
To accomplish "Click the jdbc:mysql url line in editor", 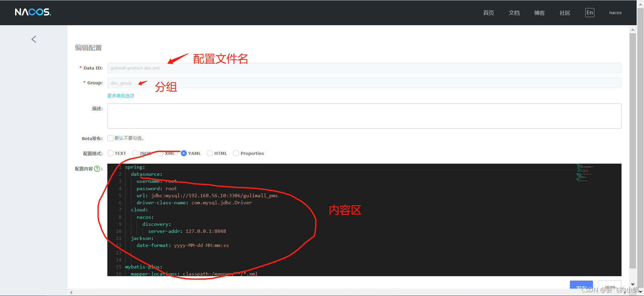I will click(207, 196).
